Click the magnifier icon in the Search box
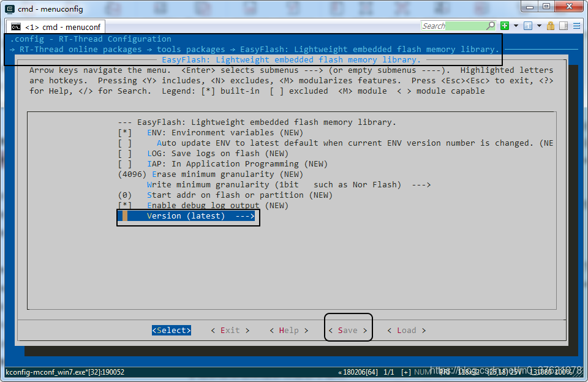The width and height of the screenshot is (588, 382). point(491,26)
